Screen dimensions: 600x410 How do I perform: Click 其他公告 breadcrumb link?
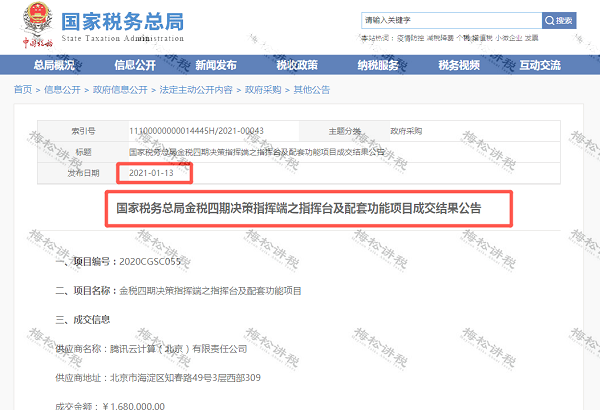click(x=311, y=90)
